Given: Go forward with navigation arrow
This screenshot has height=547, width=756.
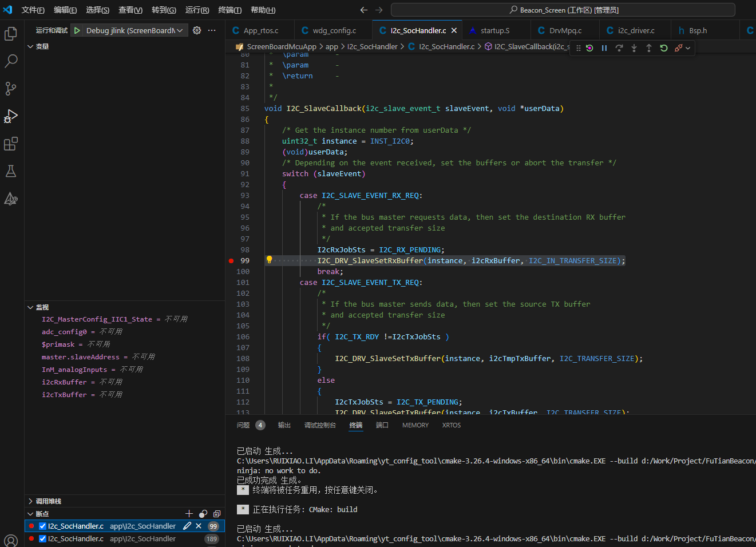Looking at the screenshot, I should pos(379,10).
